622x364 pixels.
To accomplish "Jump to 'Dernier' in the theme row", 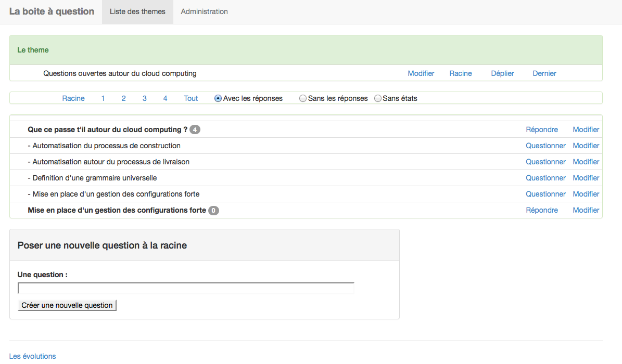I will (544, 73).
